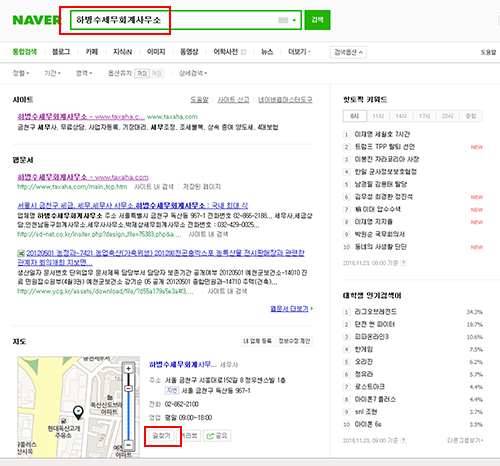The width and height of the screenshot is (500, 466).
Task: Click the 내 업체 등록 button
Action: 257,341
